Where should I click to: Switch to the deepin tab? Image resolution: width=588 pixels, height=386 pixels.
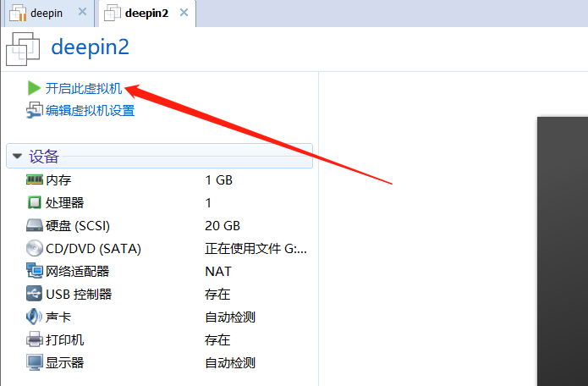coord(47,14)
